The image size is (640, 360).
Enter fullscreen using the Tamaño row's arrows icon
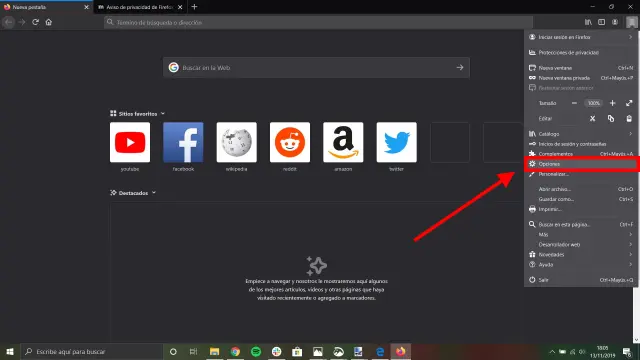point(629,103)
